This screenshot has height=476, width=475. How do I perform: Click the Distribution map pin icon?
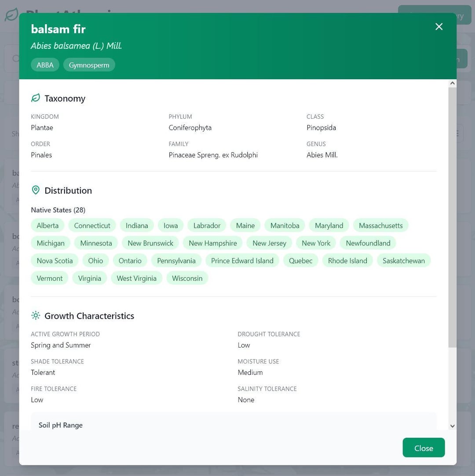pos(36,190)
